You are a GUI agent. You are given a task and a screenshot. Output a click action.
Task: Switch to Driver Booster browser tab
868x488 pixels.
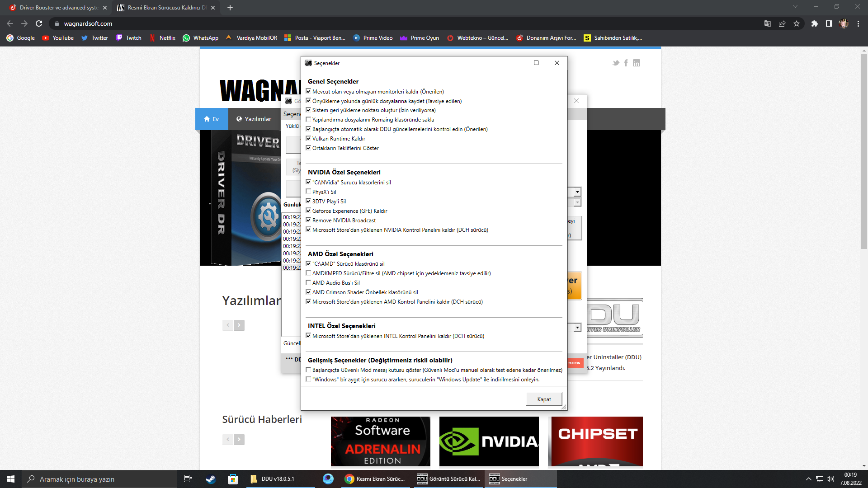point(59,8)
